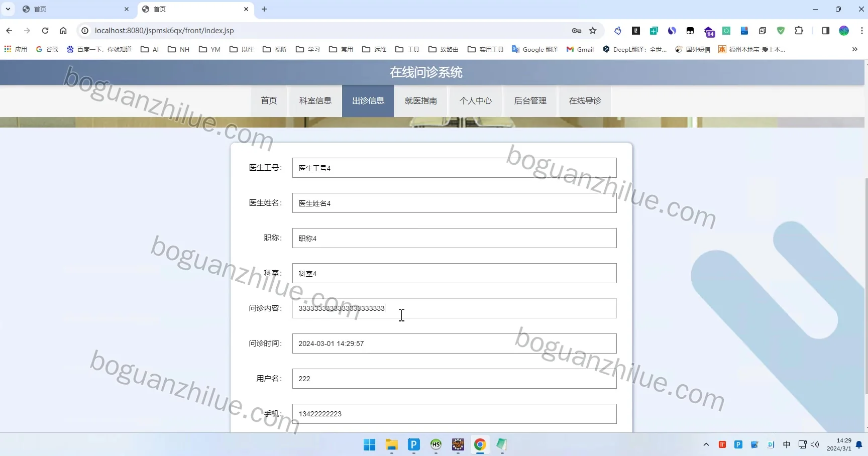The width and height of the screenshot is (868, 456).
Task: Open the NH bookmarks folder
Action: (x=179, y=49)
